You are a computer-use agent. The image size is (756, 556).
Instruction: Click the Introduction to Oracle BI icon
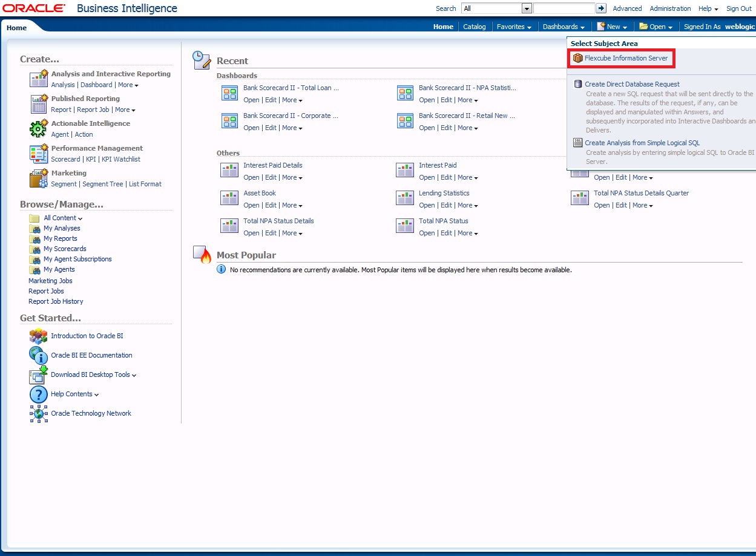coord(39,336)
